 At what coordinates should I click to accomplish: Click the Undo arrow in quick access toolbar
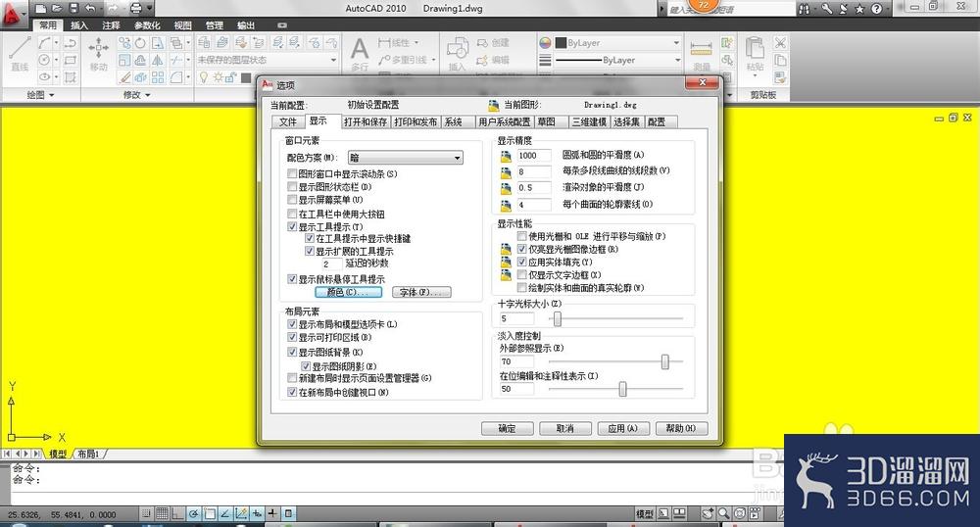(90, 9)
